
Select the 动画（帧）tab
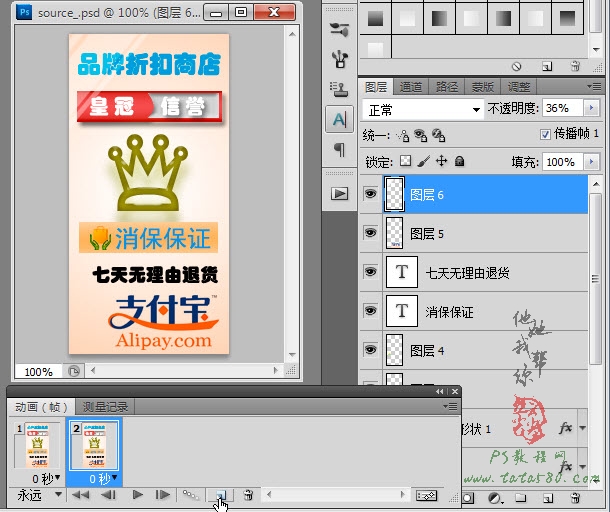coord(41,407)
